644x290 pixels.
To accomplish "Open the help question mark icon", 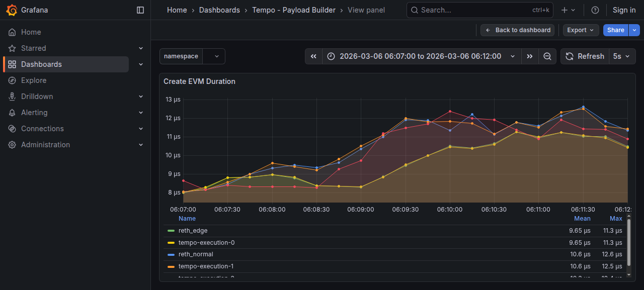I will pos(595,10).
